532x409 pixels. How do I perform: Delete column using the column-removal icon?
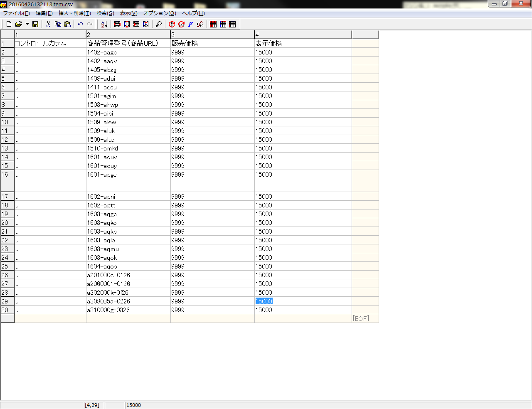(x=146, y=24)
